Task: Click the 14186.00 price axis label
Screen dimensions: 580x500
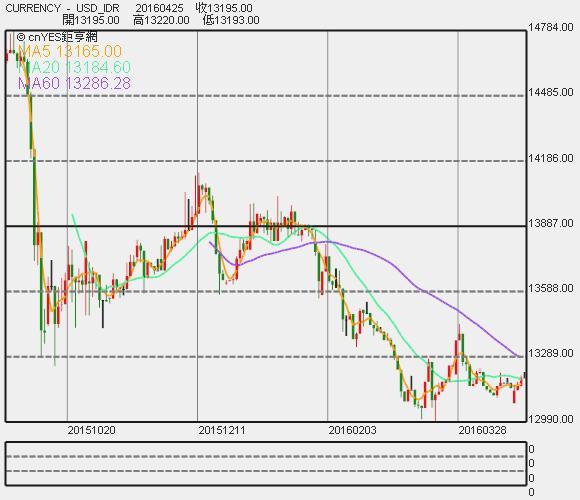Action: pyautogui.click(x=551, y=158)
